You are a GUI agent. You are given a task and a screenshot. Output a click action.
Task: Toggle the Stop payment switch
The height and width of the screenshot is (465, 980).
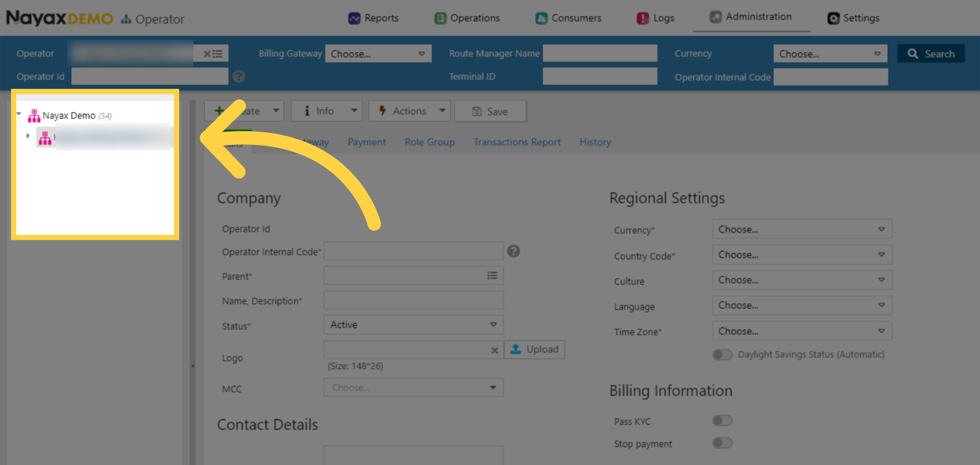(722, 443)
